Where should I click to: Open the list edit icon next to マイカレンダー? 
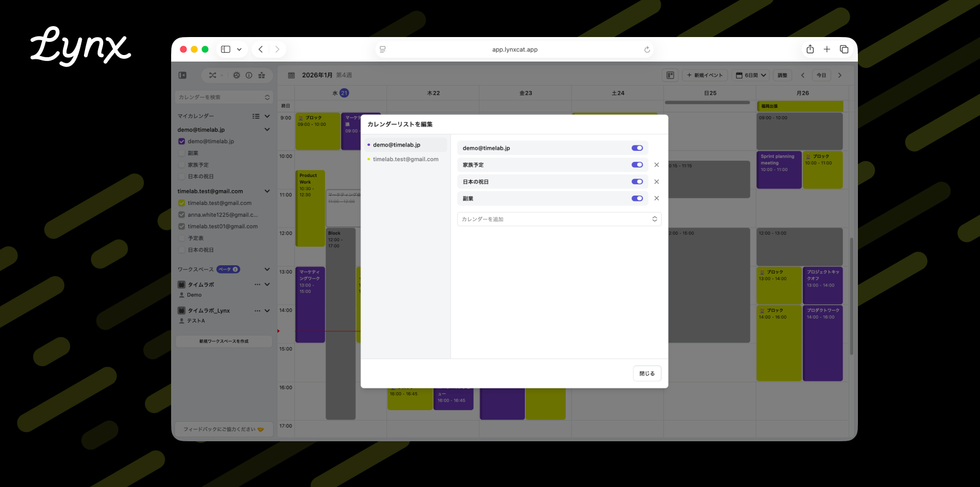coord(256,116)
